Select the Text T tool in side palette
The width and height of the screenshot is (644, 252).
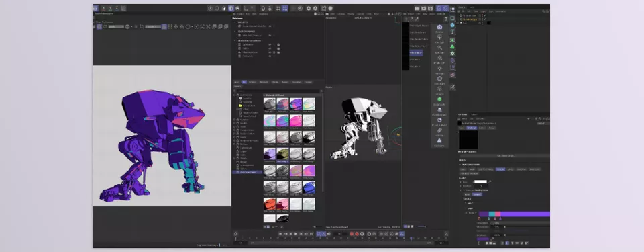point(453,32)
